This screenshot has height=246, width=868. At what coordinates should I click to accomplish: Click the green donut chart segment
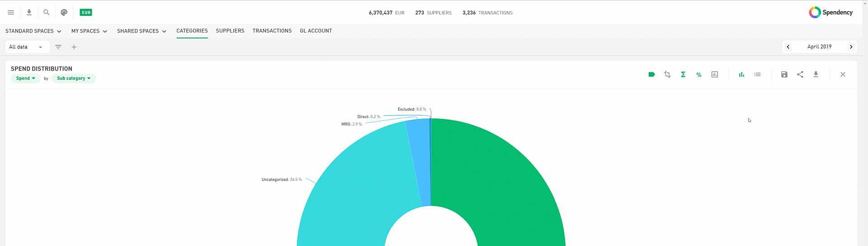coord(497,181)
